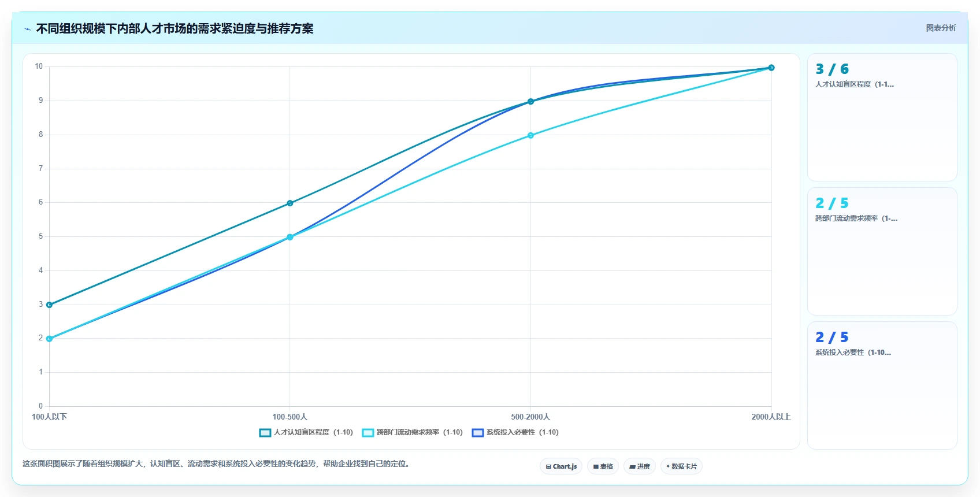Click the cyan data point at 500-2000人 value 8
The height and width of the screenshot is (497, 980).
[x=530, y=135]
